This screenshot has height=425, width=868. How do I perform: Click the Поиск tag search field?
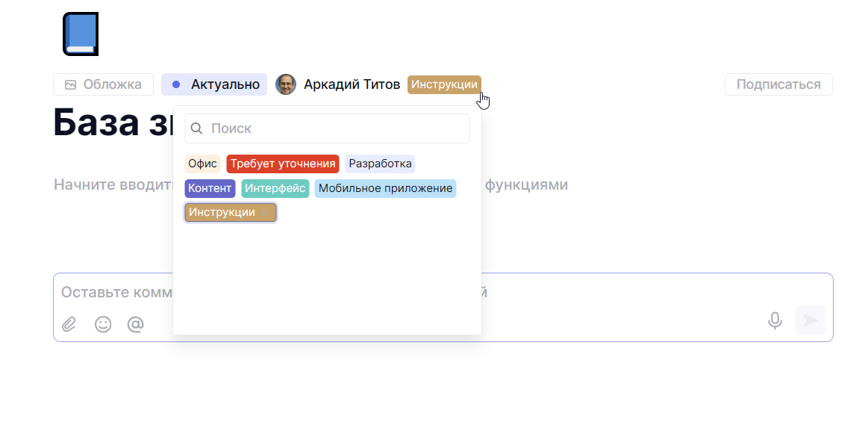(336, 128)
